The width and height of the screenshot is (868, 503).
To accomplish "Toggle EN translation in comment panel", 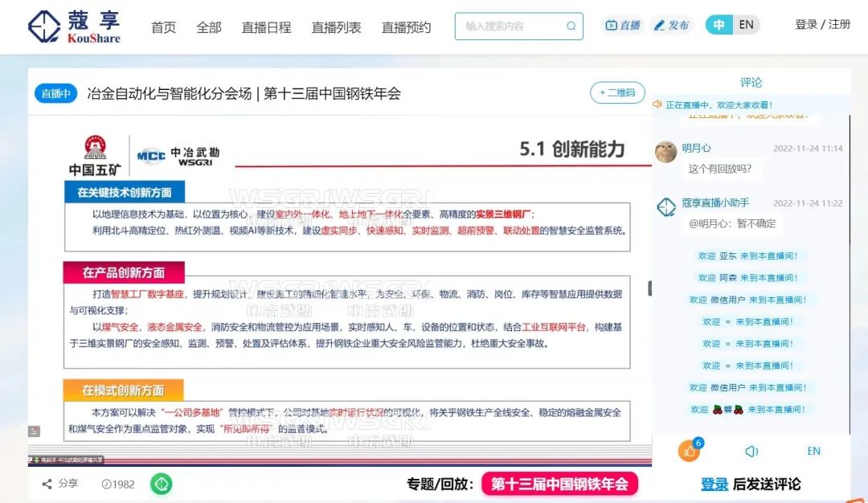I will click(813, 451).
